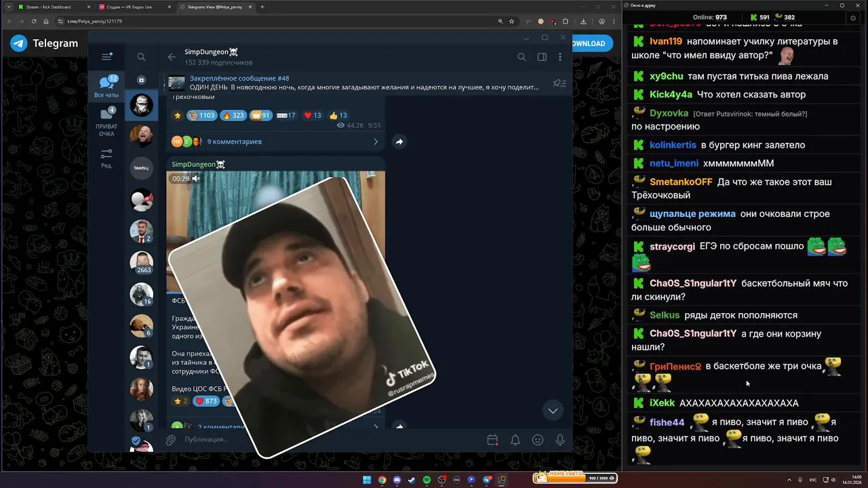The height and width of the screenshot is (488, 868).
Task: Click 'Online: 973' viewer counter
Action: click(x=709, y=17)
